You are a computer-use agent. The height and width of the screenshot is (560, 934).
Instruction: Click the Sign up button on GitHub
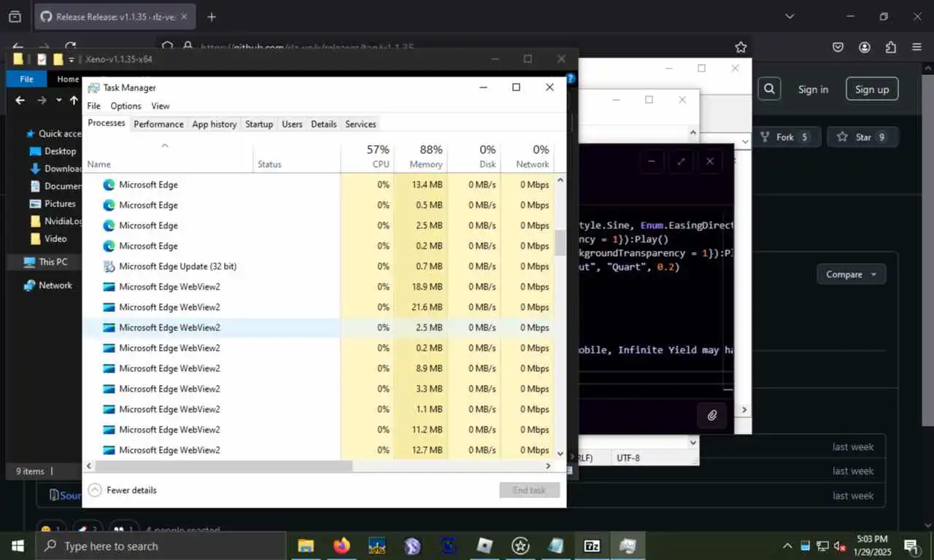click(x=872, y=89)
